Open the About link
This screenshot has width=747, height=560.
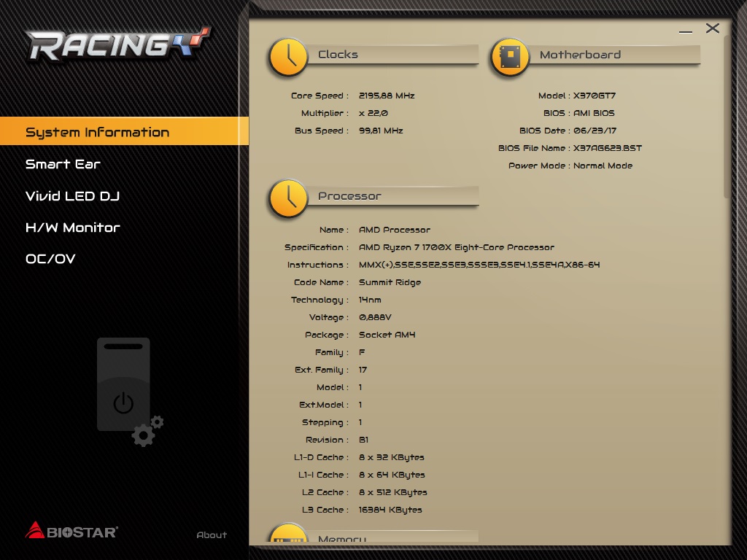(212, 535)
